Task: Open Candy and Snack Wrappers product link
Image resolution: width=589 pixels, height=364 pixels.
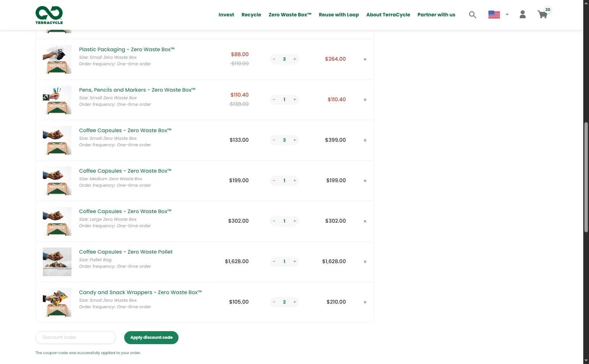Action: coord(140,292)
